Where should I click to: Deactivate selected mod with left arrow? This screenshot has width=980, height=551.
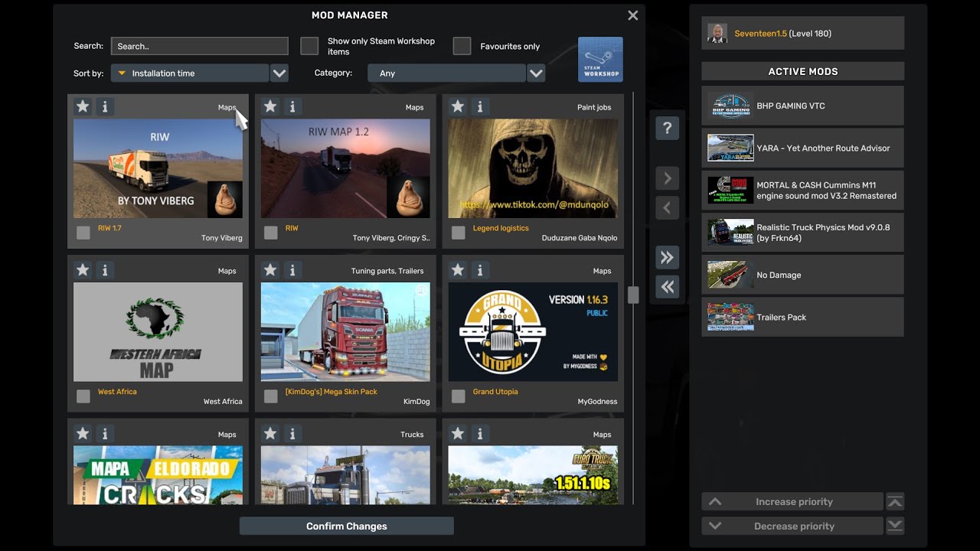[x=668, y=207]
